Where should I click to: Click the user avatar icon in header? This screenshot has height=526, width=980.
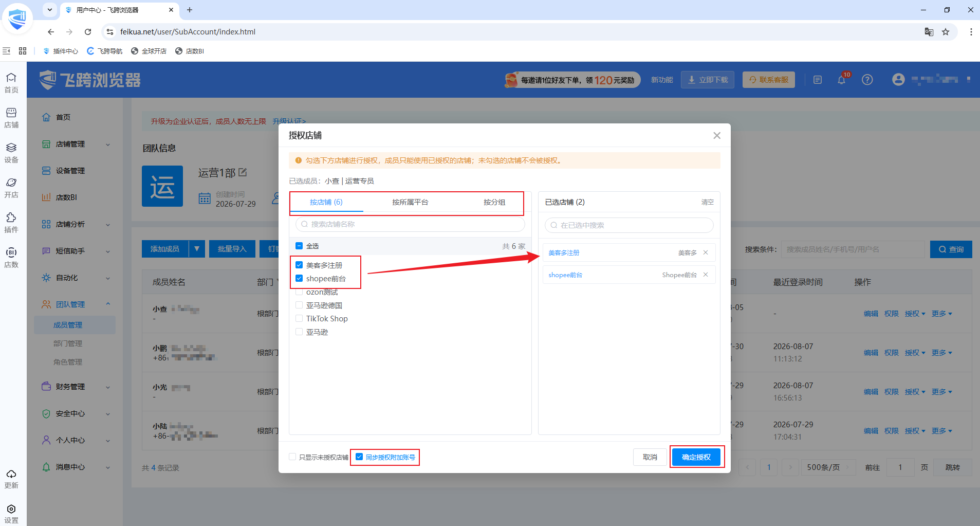coord(898,79)
